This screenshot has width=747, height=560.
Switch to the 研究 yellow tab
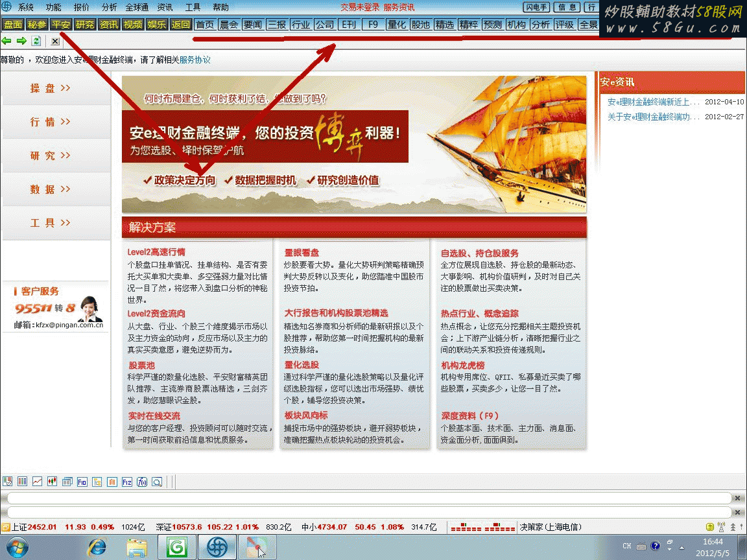pos(85,24)
